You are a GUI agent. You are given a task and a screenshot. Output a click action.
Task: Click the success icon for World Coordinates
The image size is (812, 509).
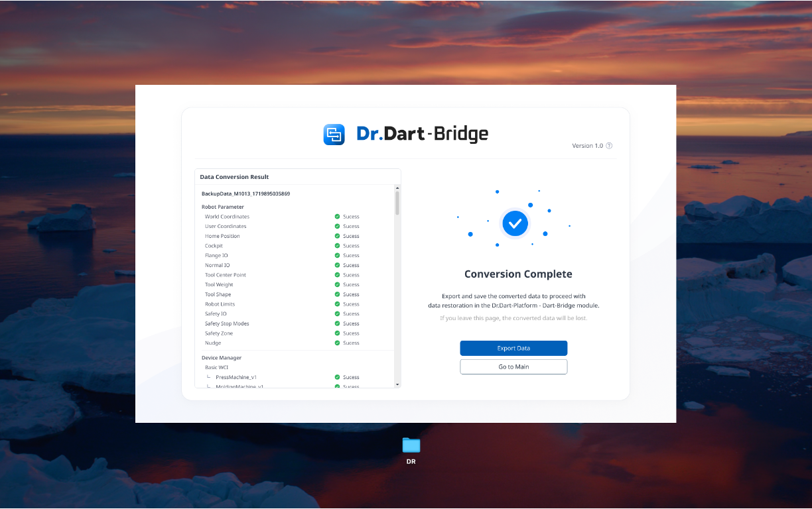tap(337, 217)
